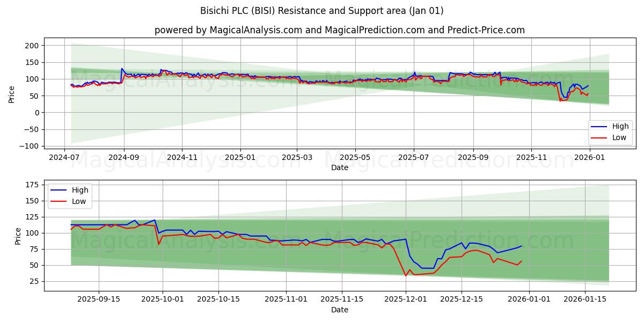Viewport: 644px width, 322px height.
Task: Click the '2024-07' tick on the top x-axis
Action: [x=65, y=157]
